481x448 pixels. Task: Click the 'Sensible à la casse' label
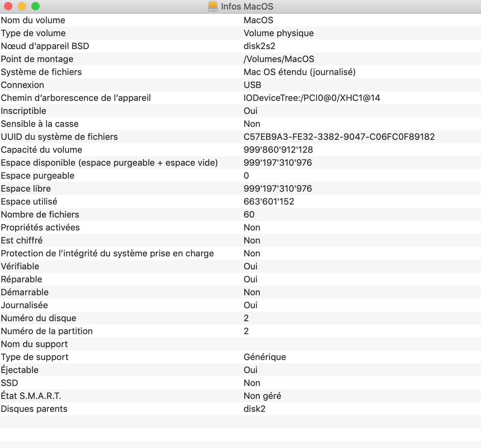click(x=40, y=124)
